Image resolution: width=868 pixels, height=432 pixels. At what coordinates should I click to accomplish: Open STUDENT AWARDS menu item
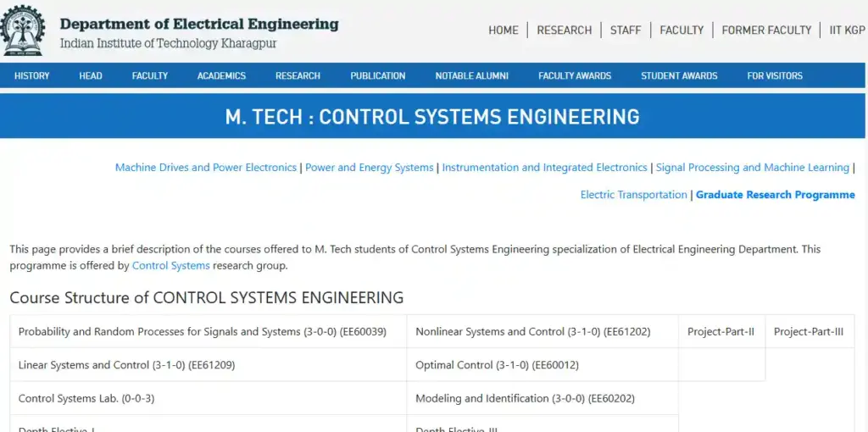pyautogui.click(x=679, y=76)
